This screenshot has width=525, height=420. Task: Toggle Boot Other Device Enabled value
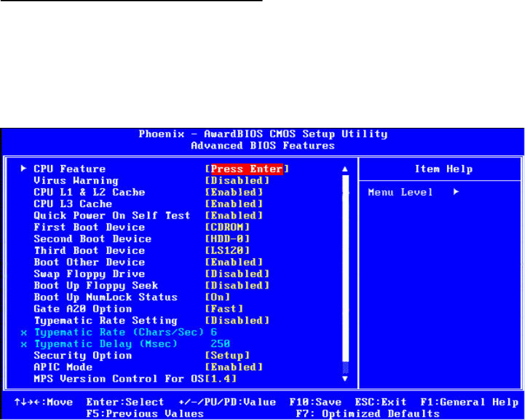(234, 262)
